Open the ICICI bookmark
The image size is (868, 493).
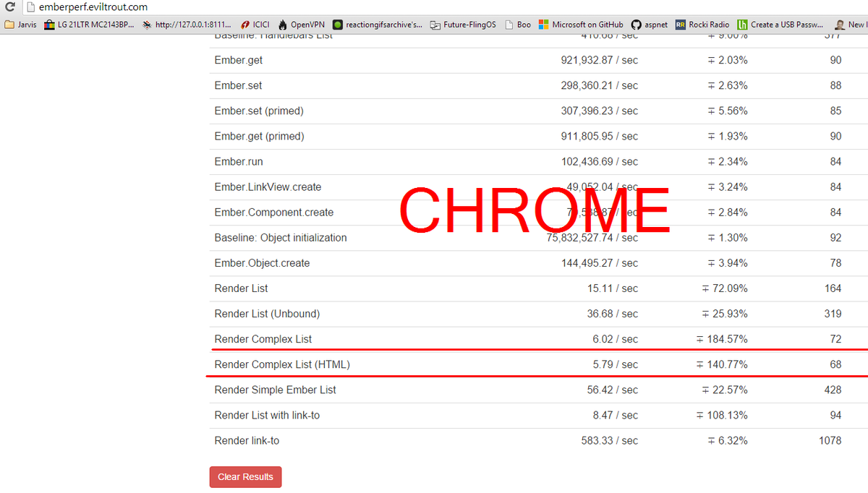coord(255,25)
